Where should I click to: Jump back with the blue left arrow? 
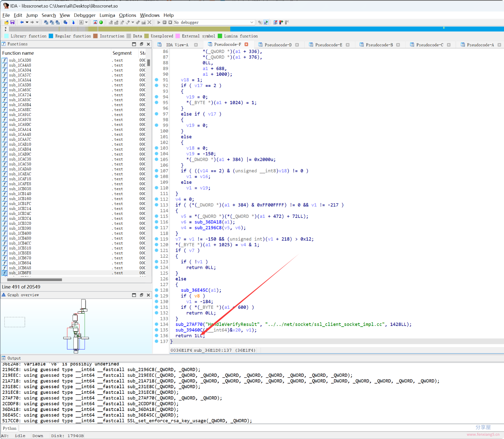tap(22, 22)
